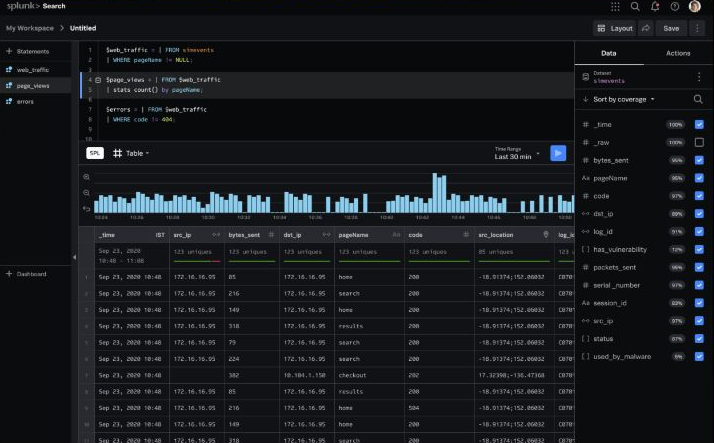The height and width of the screenshot is (443, 714).
Task: Click the 504 value in code column
Action: [x=414, y=408]
